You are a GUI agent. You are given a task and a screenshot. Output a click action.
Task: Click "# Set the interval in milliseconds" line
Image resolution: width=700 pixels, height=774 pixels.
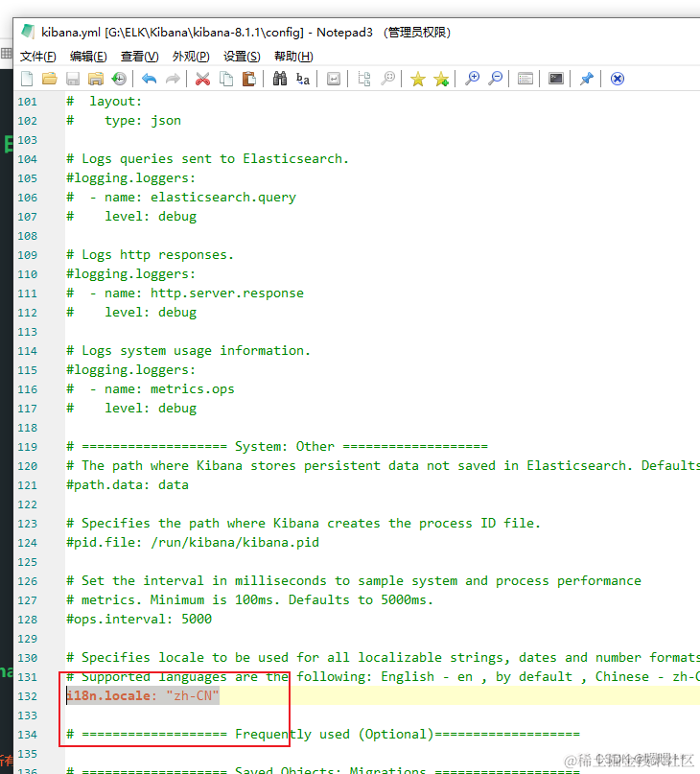pos(354,581)
